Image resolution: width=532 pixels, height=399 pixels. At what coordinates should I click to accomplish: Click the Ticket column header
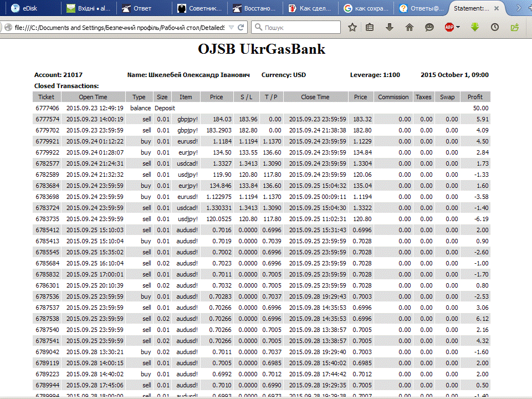pos(47,97)
